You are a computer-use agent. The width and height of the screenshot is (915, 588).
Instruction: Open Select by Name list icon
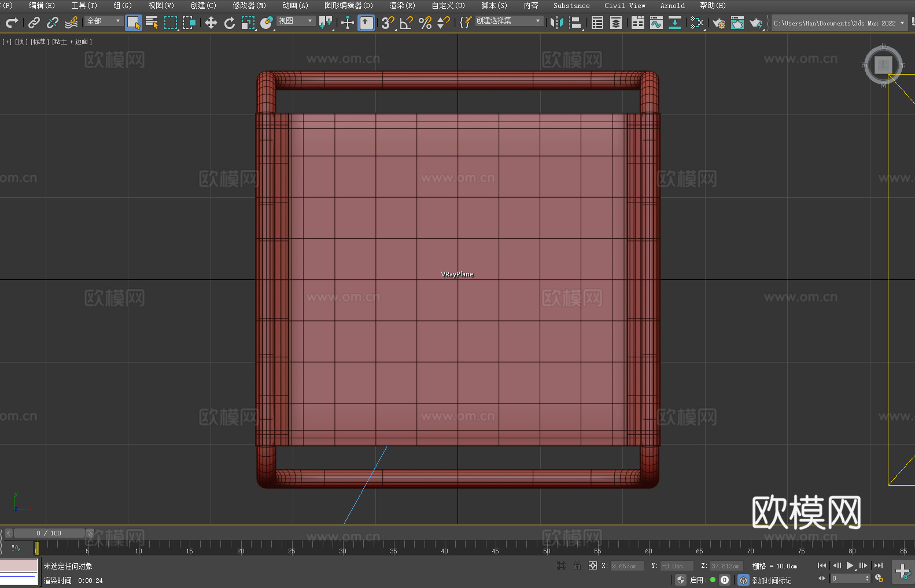pyautogui.click(x=152, y=23)
